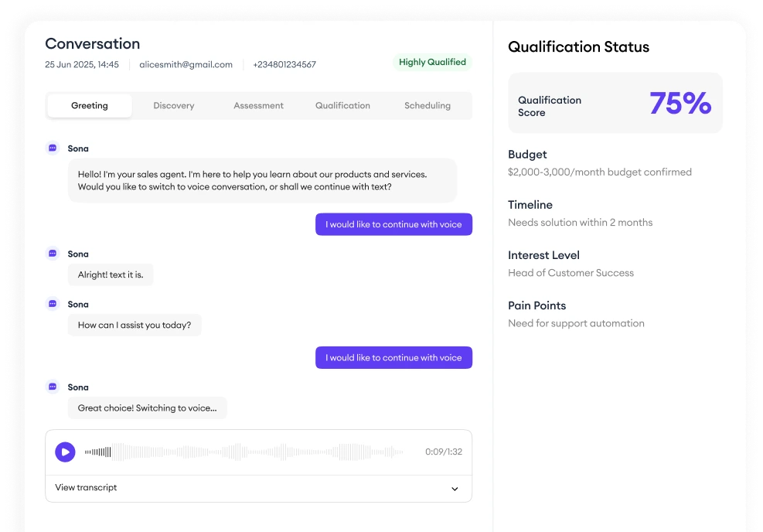Expand the transcript using the chevron arrow
Viewport: 763px width, 532px height.
pyautogui.click(x=455, y=489)
